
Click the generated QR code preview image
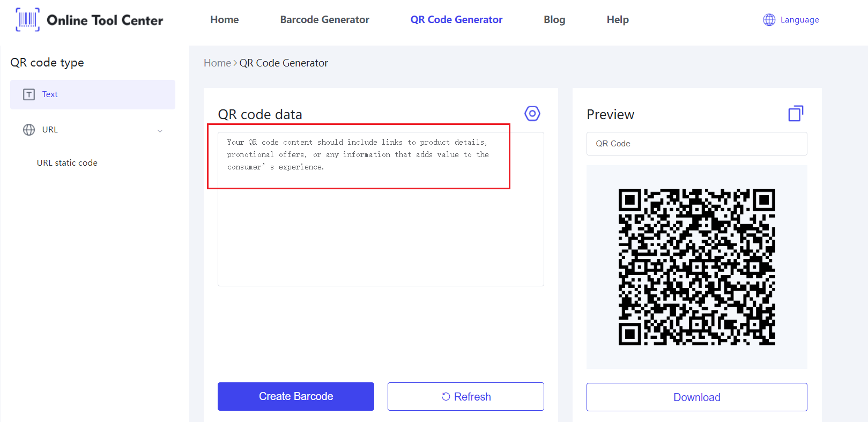(x=696, y=267)
